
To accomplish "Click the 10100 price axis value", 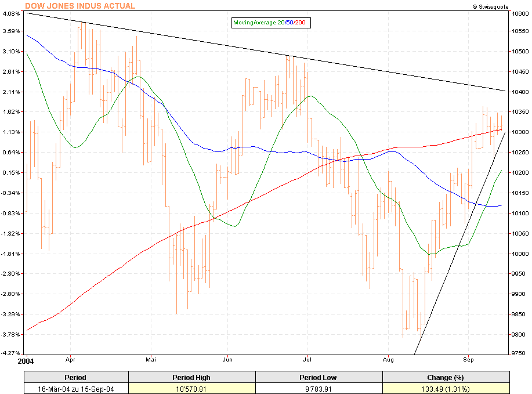I will point(520,213).
